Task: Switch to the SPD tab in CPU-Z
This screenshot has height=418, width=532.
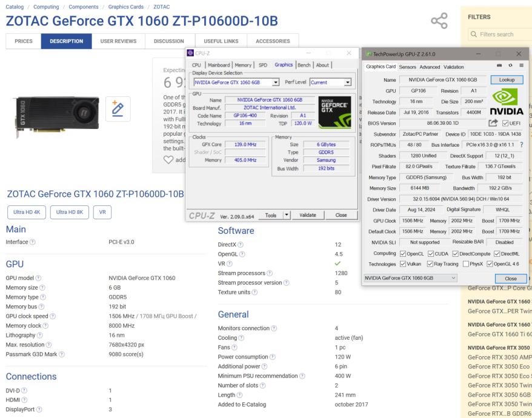Action: click(263, 65)
